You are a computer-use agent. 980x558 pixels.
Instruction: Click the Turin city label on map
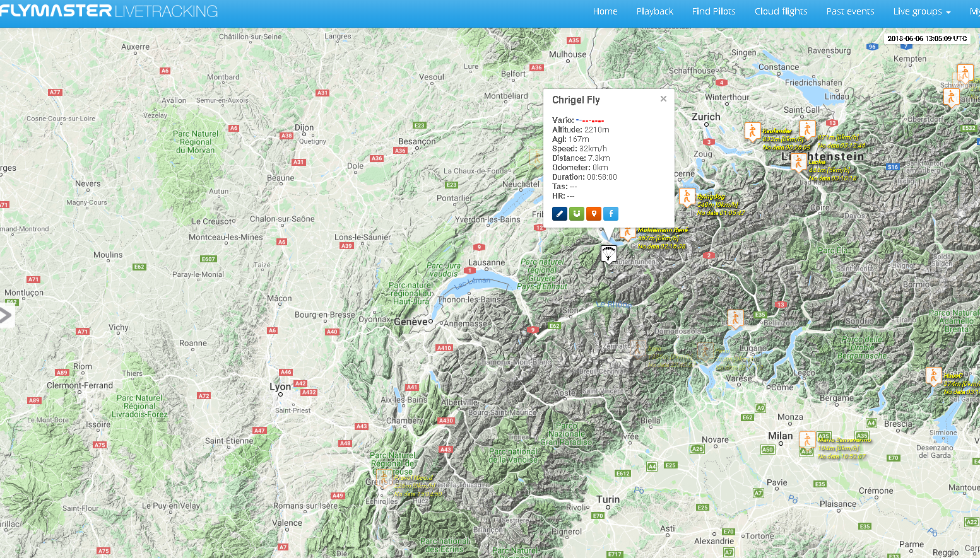coord(608,499)
